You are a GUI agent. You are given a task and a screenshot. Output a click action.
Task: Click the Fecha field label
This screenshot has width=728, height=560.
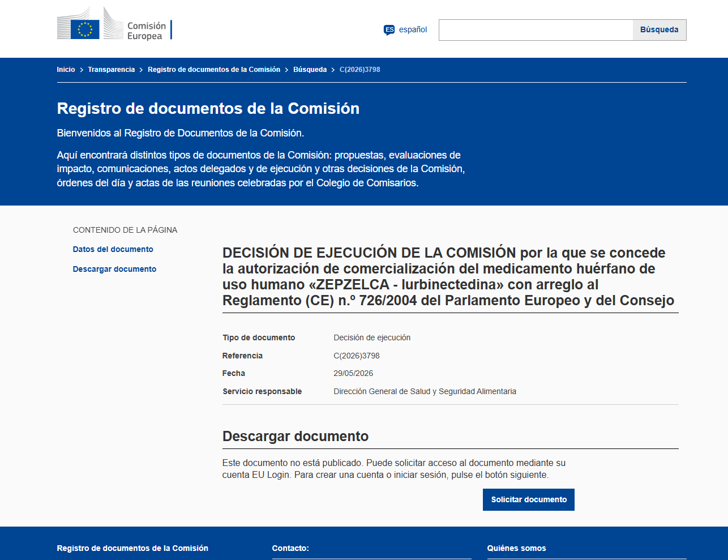[234, 373]
